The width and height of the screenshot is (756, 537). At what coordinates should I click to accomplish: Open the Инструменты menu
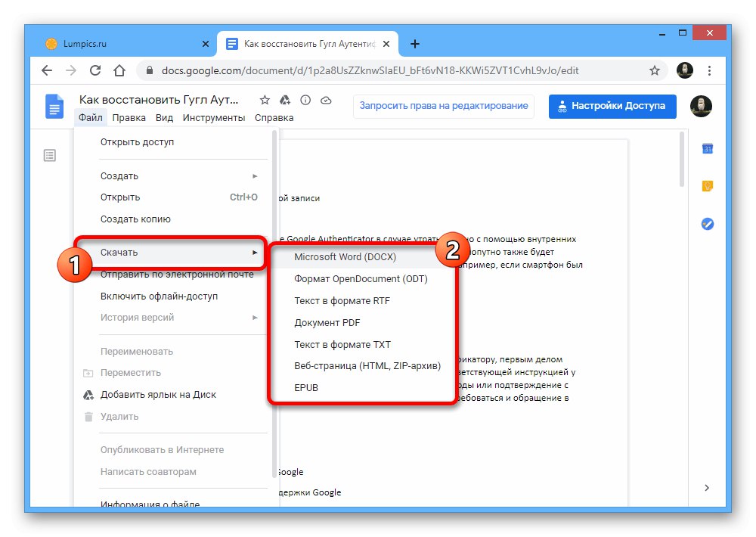click(x=214, y=118)
